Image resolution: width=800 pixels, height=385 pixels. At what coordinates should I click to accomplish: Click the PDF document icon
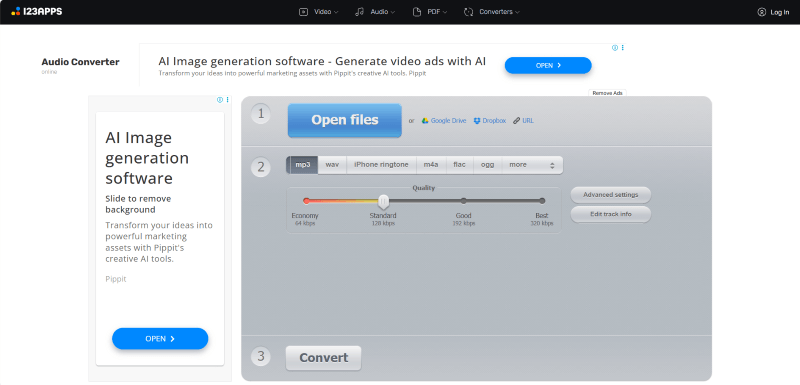(x=417, y=12)
